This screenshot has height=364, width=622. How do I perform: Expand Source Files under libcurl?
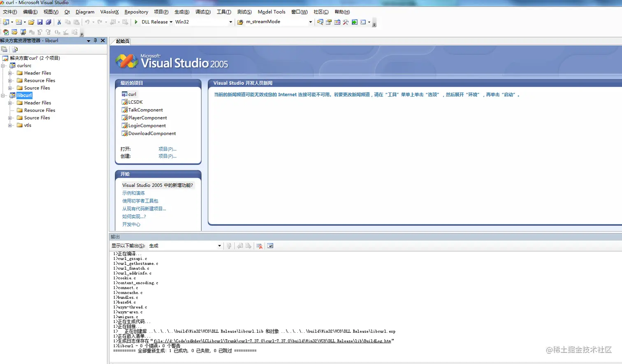pos(10,118)
